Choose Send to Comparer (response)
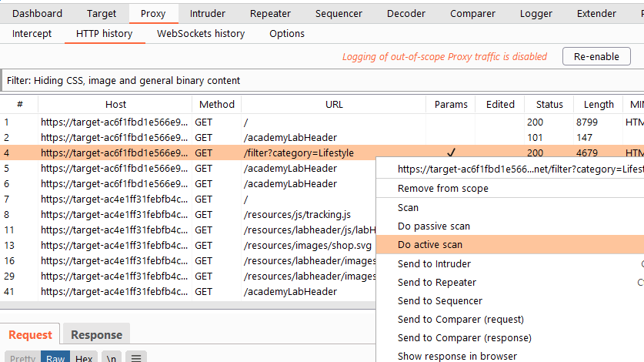Screen dimensions: 644x362 [x=510, y=337]
